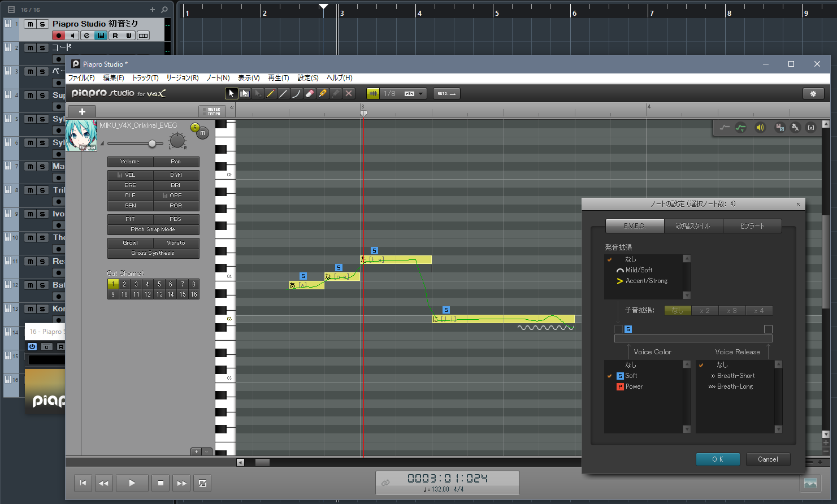837x504 pixels.
Task: Open the リージョン(R) menu
Action: (x=182, y=78)
